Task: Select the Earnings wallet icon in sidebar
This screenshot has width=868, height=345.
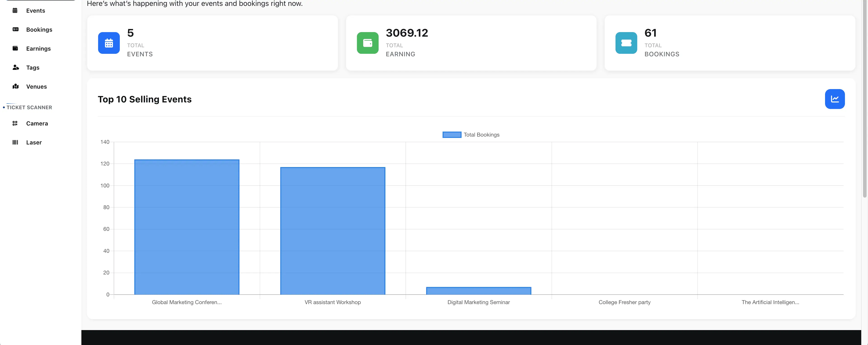Action: 15,48
